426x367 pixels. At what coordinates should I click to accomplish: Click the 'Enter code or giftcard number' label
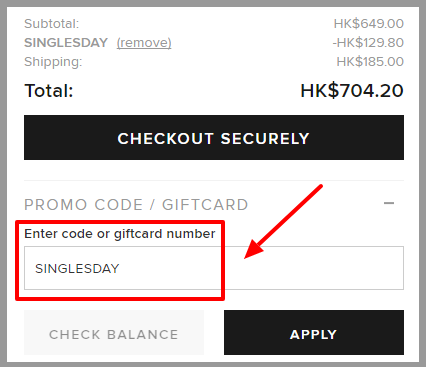(x=120, y=234)
